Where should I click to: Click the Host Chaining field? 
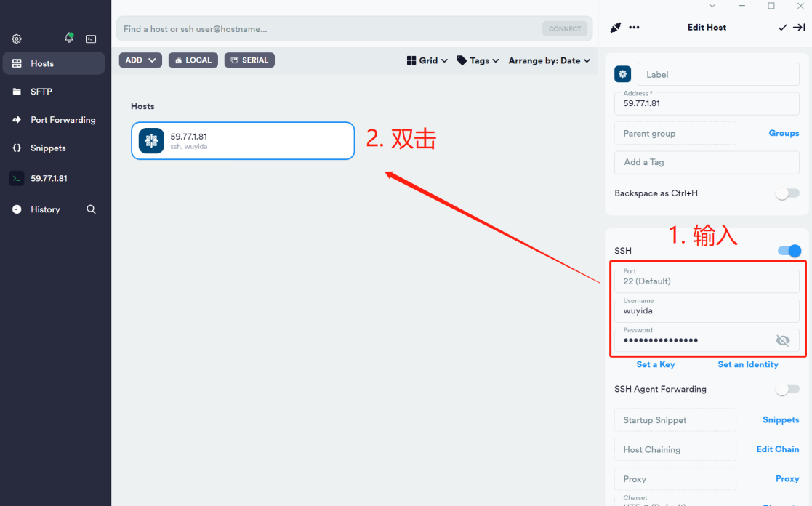pyautogui.click(x=675, y=449)
